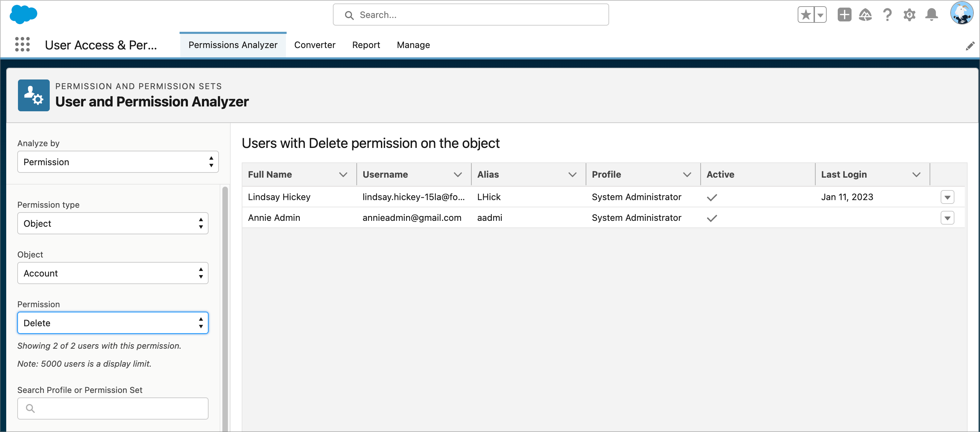
Task: Open row actions menu for Annie Admin
Action: pyautogui.click(x=947, y=218)
